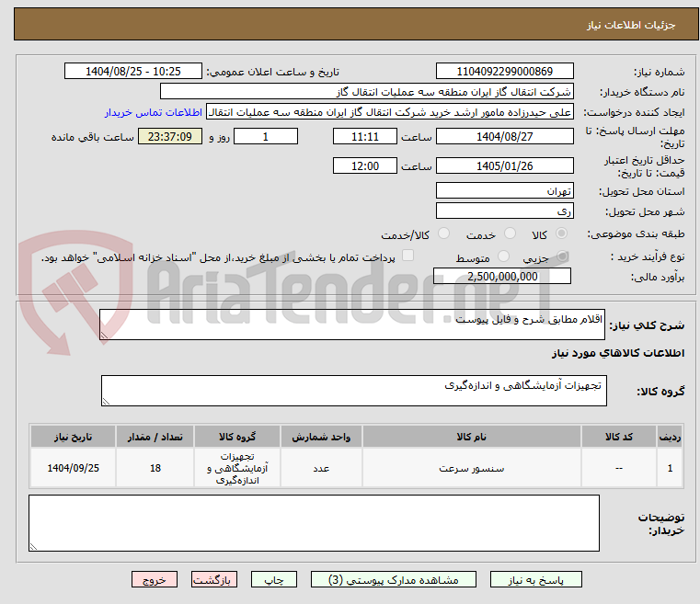Image resolution: width=700 pixels, height=604 pixels.
Task: Click the واحد شمارش column header
Action: pyautogui.click(x=321, y=437)
